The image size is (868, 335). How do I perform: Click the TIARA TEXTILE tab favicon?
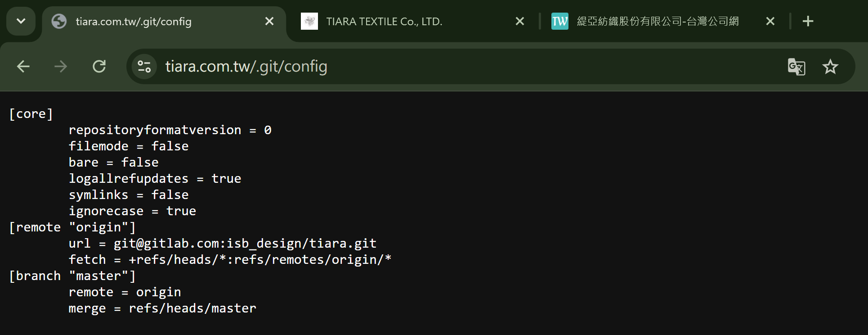click(x=309, y=21)
